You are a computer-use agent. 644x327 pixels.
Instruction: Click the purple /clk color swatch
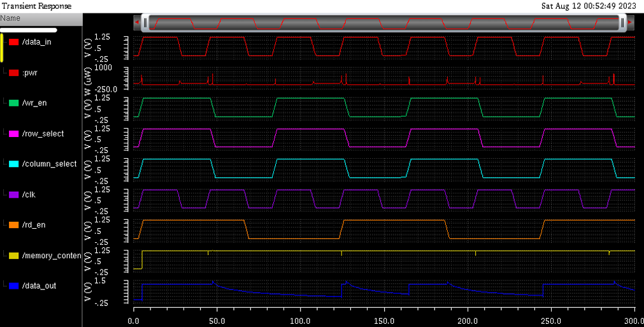[14, 194]
